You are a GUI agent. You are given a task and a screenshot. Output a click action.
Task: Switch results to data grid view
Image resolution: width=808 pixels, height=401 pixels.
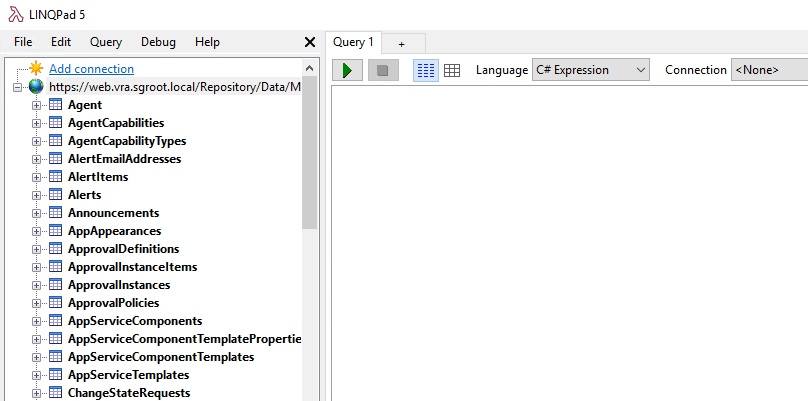pyautogui.click(x=451, y=71)
